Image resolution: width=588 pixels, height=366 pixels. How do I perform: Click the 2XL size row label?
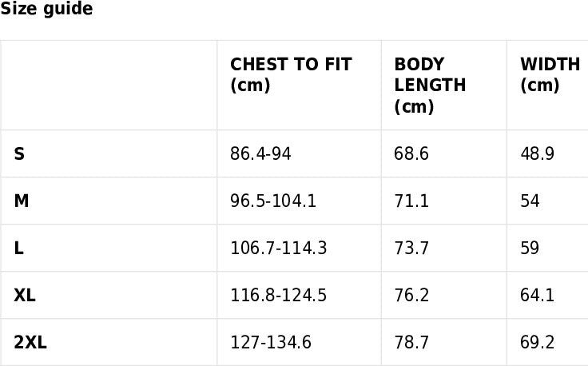(x=30, y=343)
